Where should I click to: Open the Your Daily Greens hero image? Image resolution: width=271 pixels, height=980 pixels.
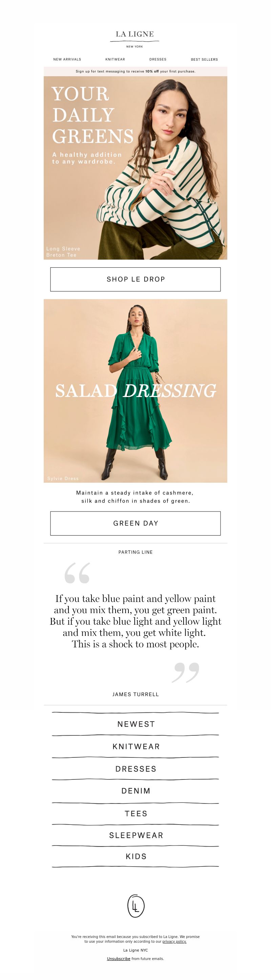point(135,168)
